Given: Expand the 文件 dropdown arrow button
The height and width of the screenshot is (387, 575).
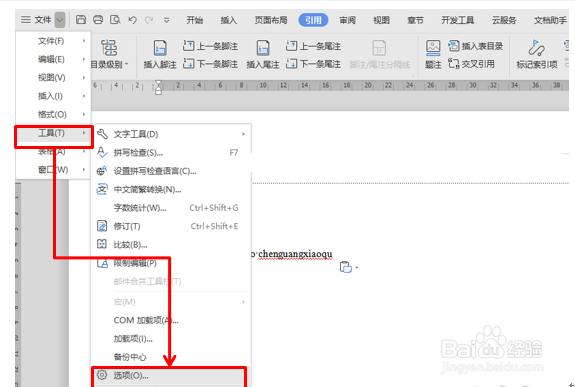Looking at the screenshot, I should tap(60, 20).
